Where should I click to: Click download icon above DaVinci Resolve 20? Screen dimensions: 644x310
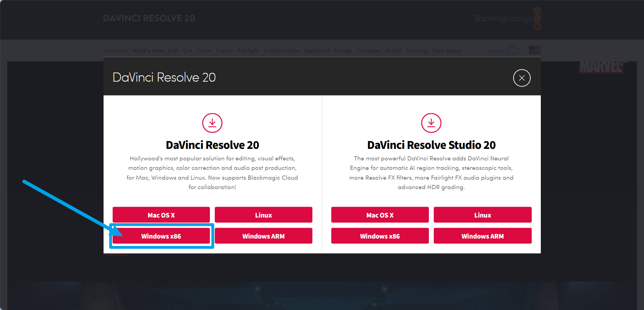point(212,123)
